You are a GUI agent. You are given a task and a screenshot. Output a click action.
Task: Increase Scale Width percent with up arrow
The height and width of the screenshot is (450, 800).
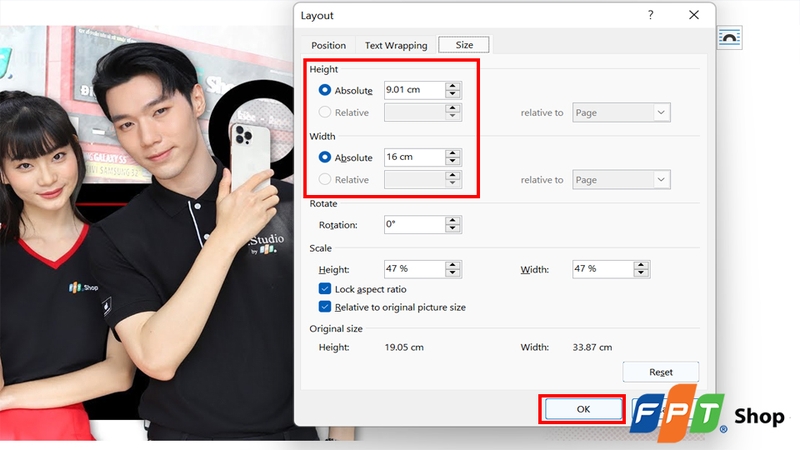tap(641, 265)
